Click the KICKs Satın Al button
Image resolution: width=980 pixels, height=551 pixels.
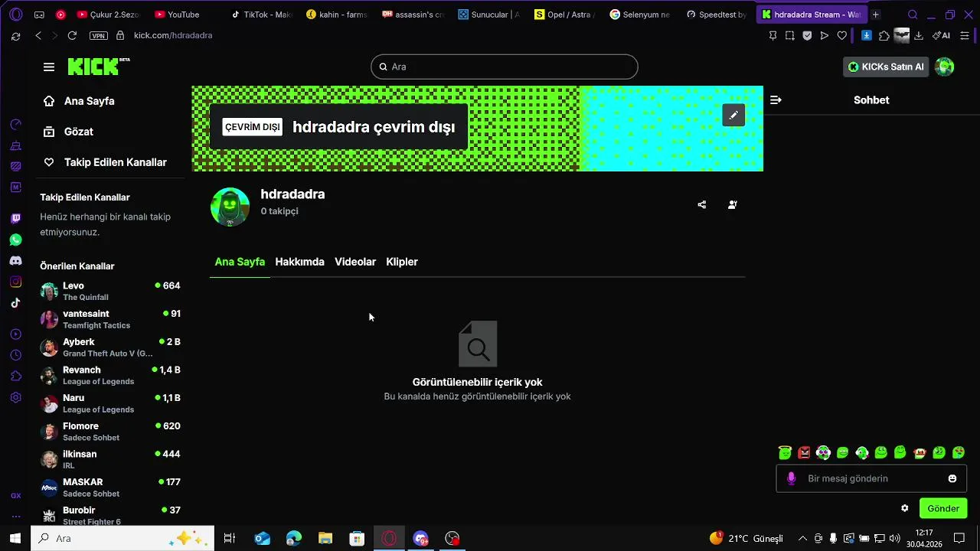pos(886,67)
